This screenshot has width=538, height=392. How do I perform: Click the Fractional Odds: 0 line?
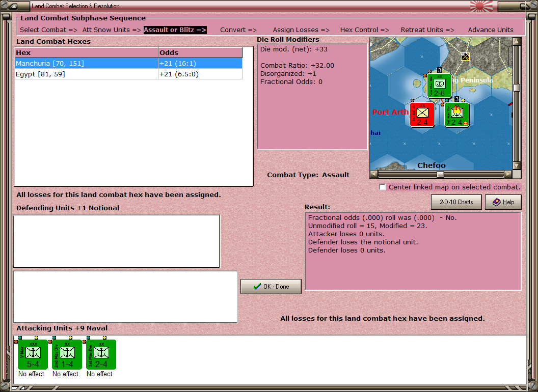pos(291,82)
